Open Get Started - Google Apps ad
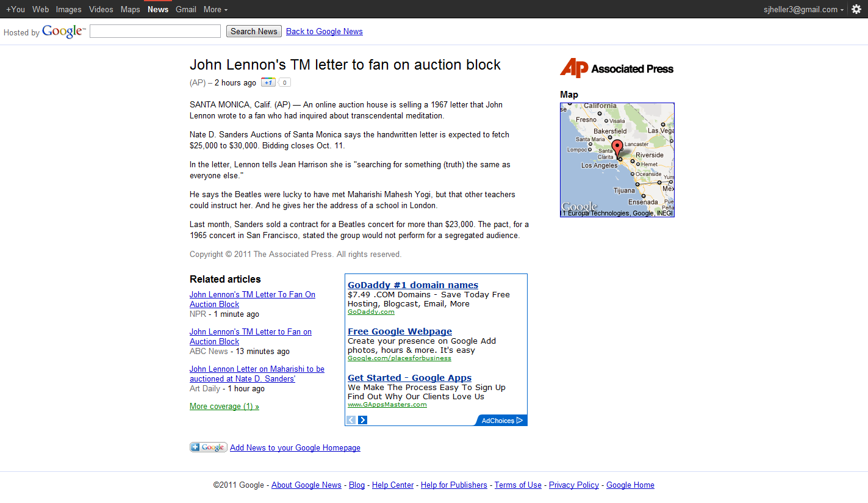The width and height of the screenshot is (868, 503). coord(410,377)
